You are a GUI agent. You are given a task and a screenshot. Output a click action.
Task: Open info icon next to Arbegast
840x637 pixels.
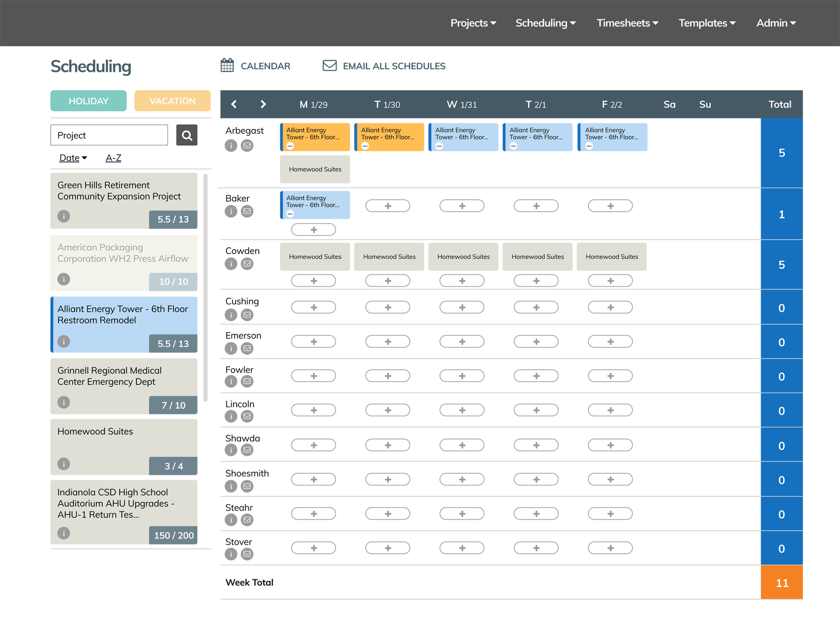230,145
